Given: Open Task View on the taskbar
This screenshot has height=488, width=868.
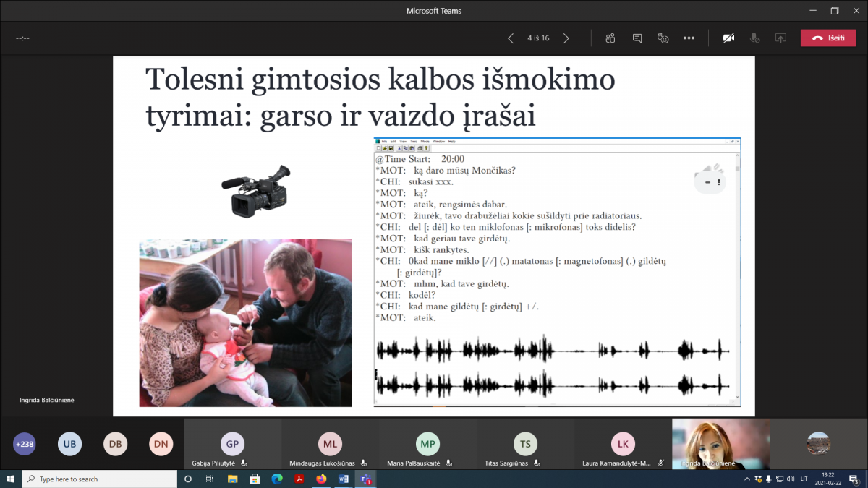Looking at the screenshot, I should (x=210, y=479).
